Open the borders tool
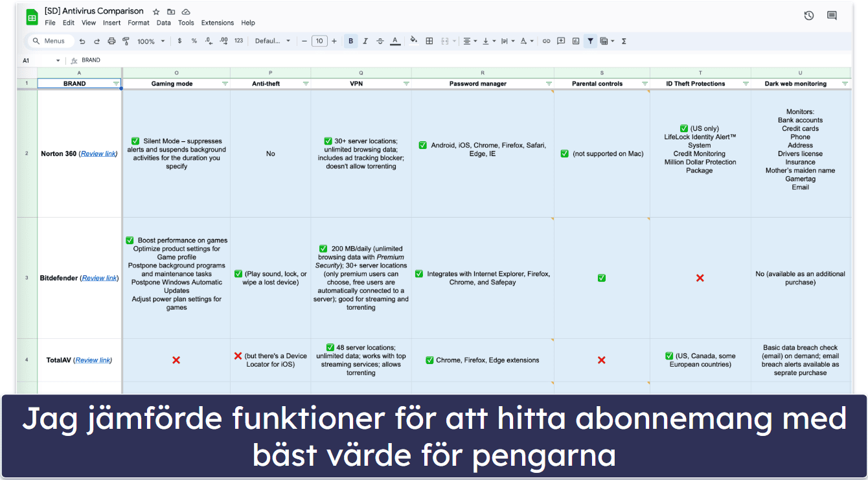This screenshot has width=868, height=480. pyautogui.click(x=429, y=41)
